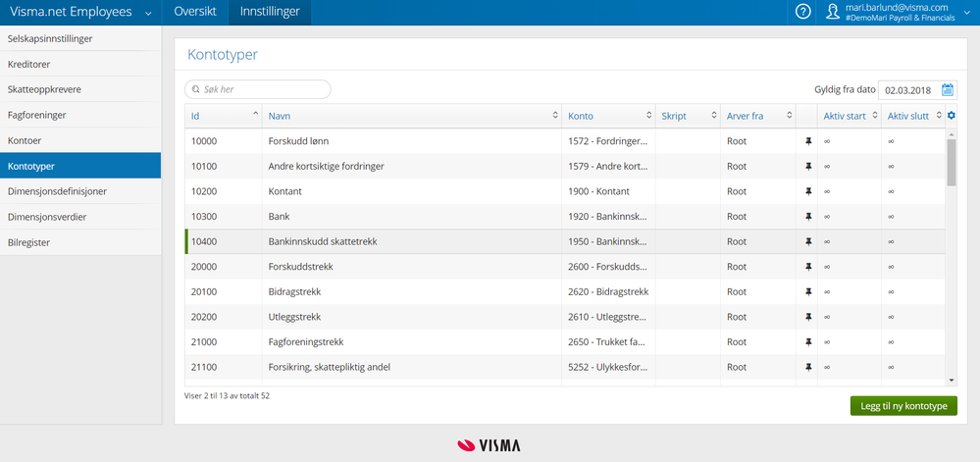The width and height of the screenshot is (980, 462).
Task: Click pin icon for Forsikring, skattepliktig andel
Action: coord(808,367)
